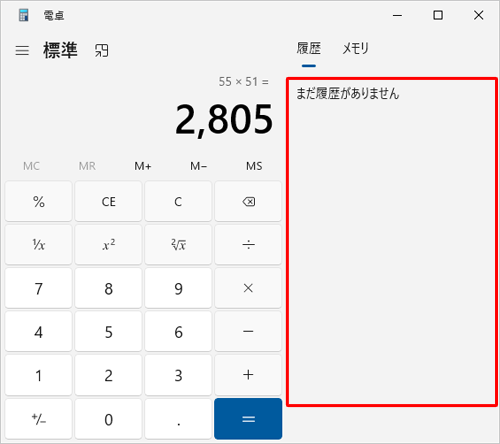Tap digit 0 key

(x=109, y=419)
